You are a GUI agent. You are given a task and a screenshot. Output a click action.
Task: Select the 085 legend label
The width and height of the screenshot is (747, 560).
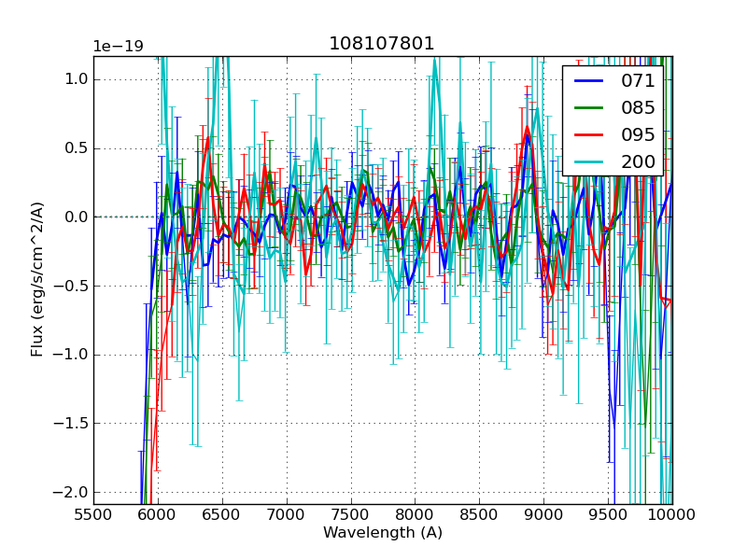pyautogui.click(x=638, y=107)
